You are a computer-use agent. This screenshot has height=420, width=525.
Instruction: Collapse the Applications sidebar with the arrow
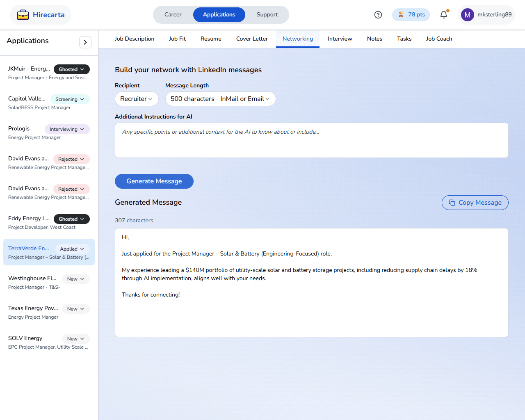tap(85, 42)
